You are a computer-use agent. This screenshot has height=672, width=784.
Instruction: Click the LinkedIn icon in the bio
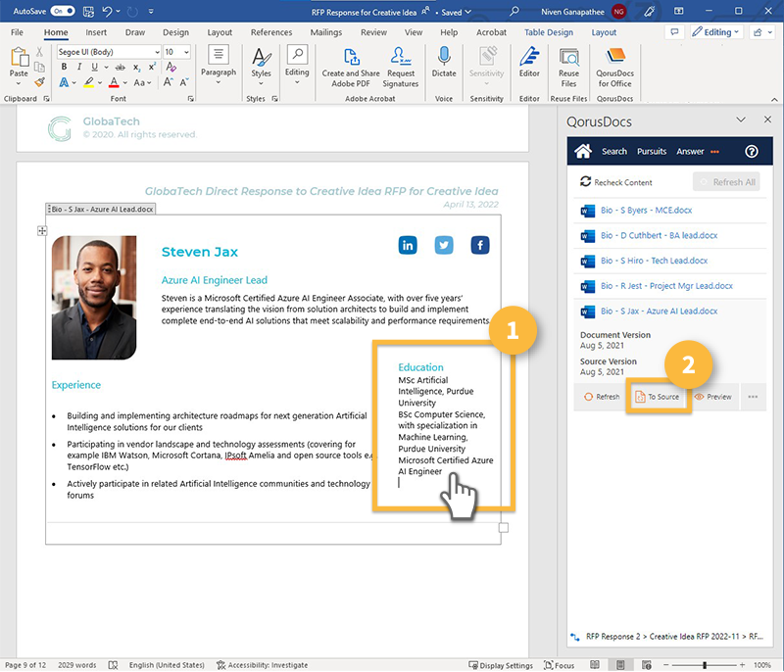408,245
